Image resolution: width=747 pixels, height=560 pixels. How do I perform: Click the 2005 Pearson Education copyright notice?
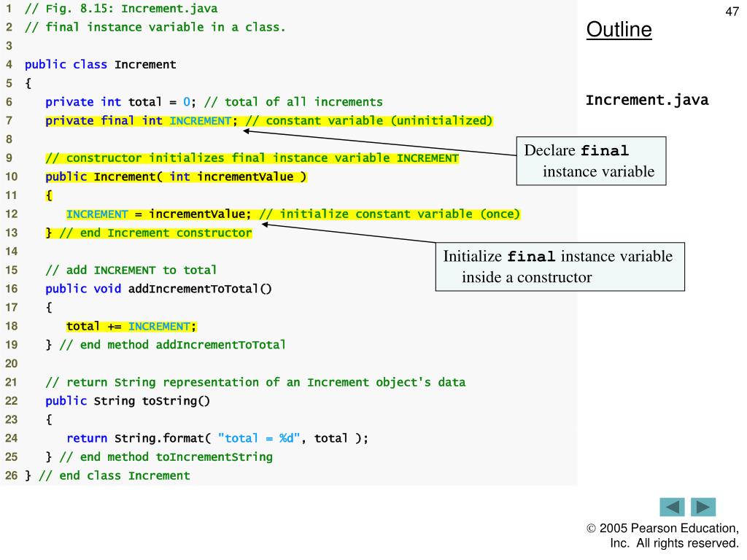click(662, 536)
